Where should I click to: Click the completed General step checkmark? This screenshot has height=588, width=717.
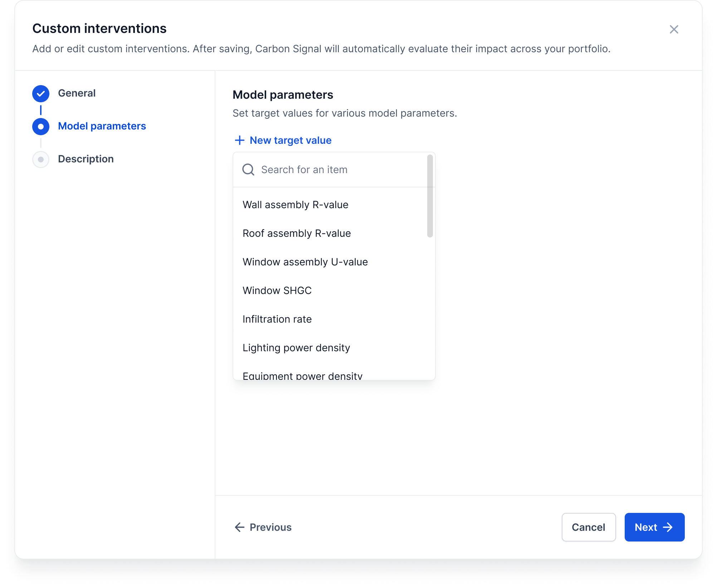[41, 94]
